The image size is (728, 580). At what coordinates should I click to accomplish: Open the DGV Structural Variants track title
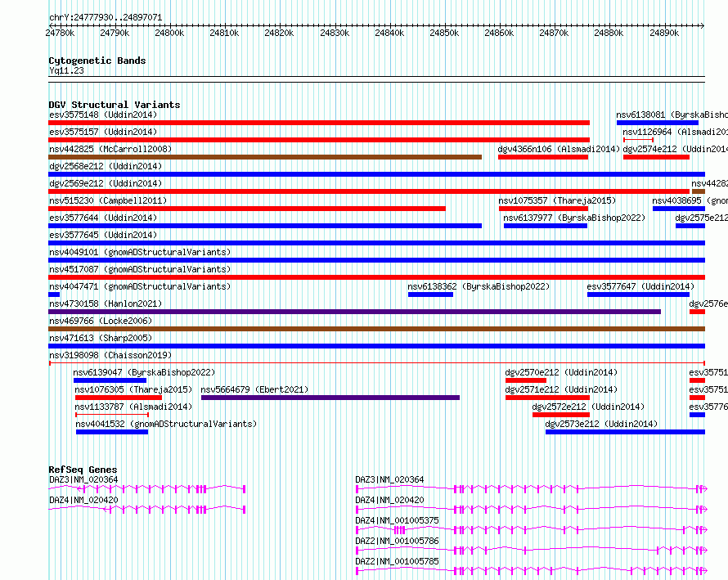115,105
